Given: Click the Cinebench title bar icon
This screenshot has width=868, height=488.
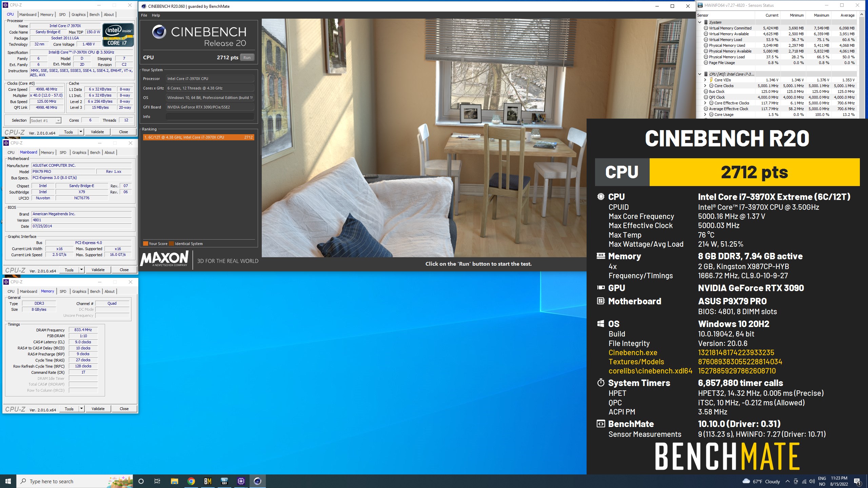Looking at the screenshot, I should (144, 6).
